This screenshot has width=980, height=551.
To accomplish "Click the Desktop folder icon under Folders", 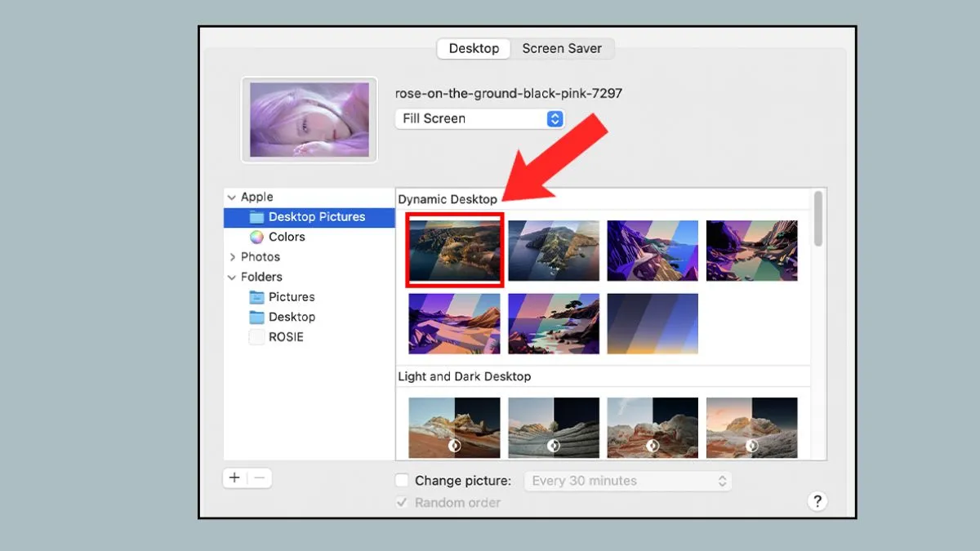I will coord(256,317).
